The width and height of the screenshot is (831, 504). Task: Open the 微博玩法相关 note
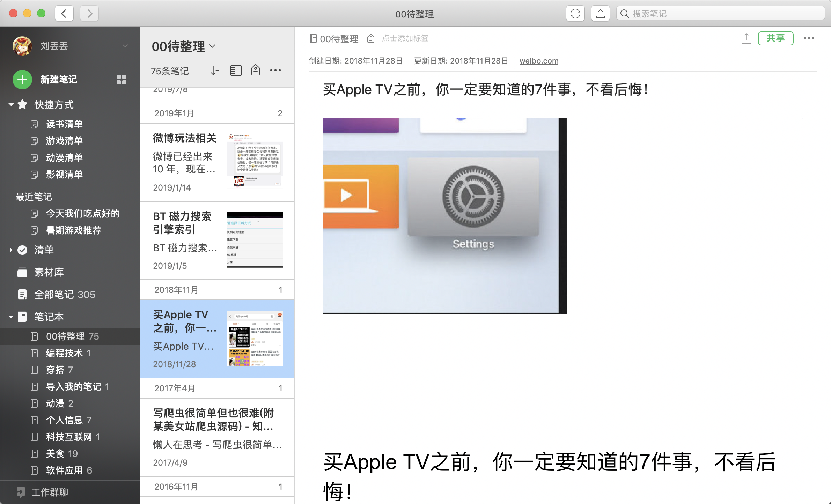tap(217, 162)
